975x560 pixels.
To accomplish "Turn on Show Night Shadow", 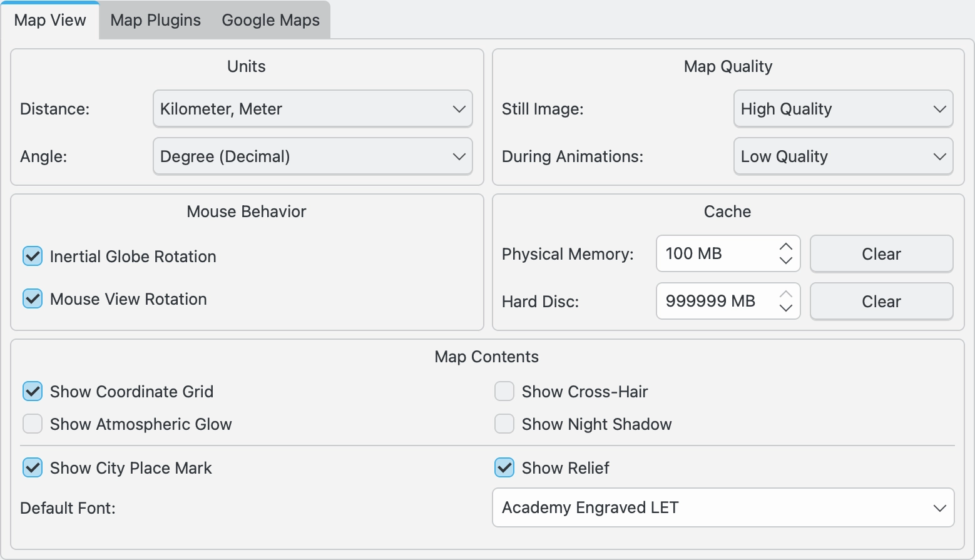I will pyautogui.click(x=504, y=424).
